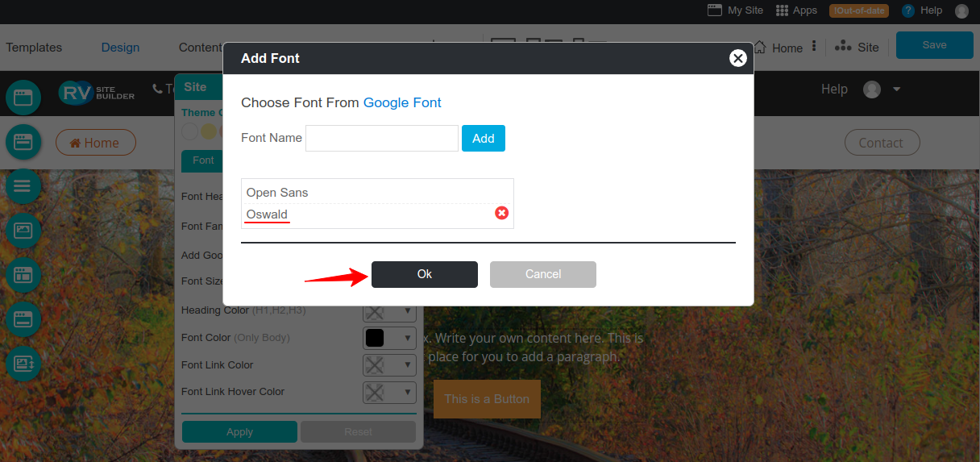Click the Out-of-date badge
Viewport: 980px width, 462px height.
(x=859, y=10)
